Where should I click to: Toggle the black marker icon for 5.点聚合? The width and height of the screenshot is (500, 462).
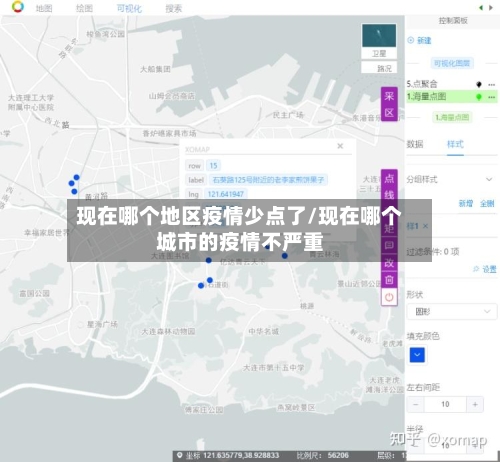479,85
